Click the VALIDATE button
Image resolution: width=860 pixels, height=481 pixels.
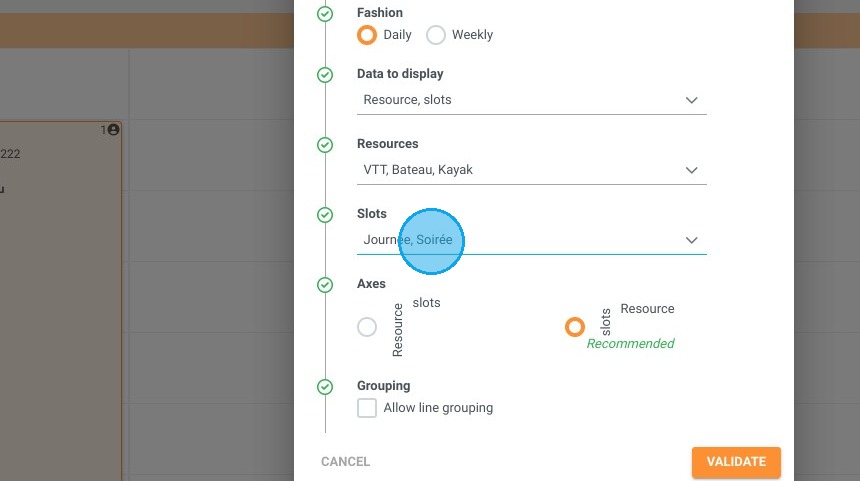coord(736,462)
